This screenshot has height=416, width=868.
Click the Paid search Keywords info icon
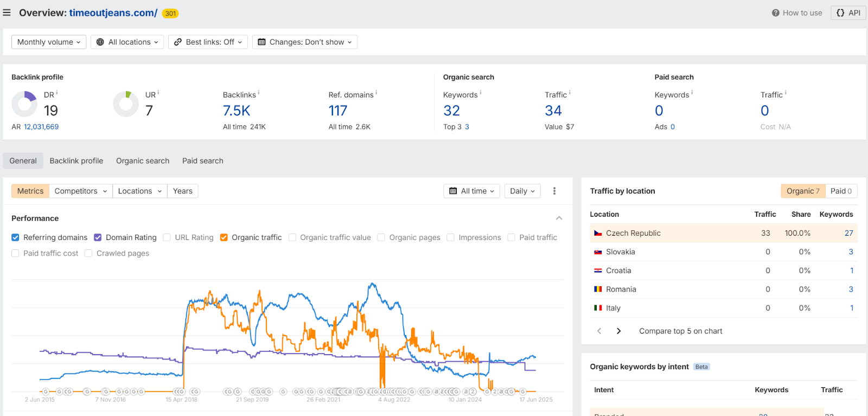tap(692, 92)
